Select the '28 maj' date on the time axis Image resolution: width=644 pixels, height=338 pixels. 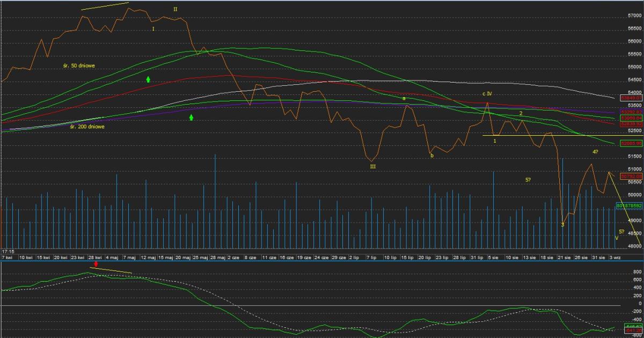click(218, 258)
